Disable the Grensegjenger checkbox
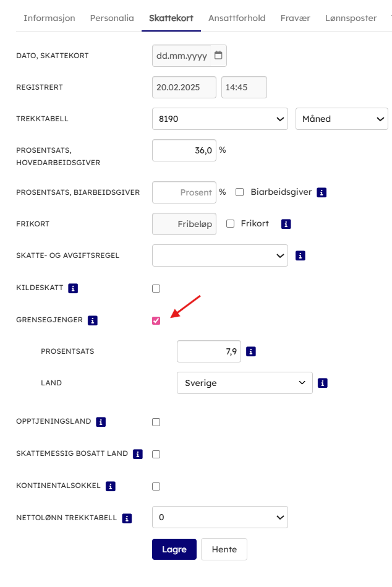Viewport: 392px width, 587px height. pos(156,320)
